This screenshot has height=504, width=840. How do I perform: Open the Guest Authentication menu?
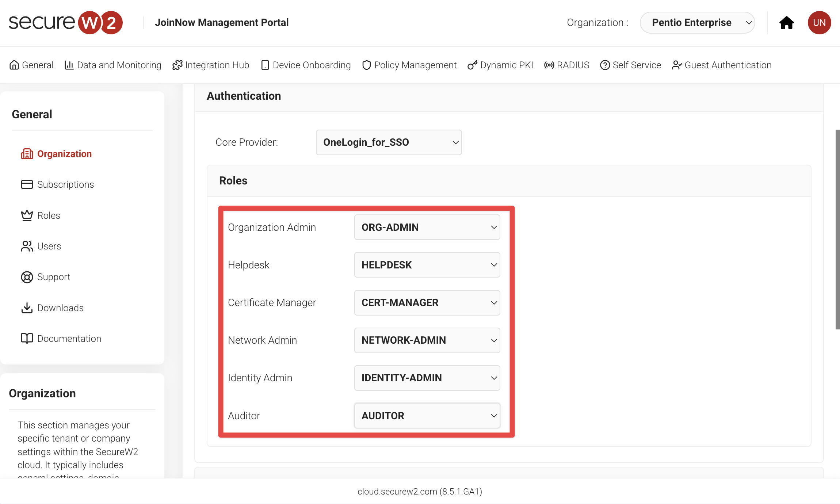pos(722,65)
